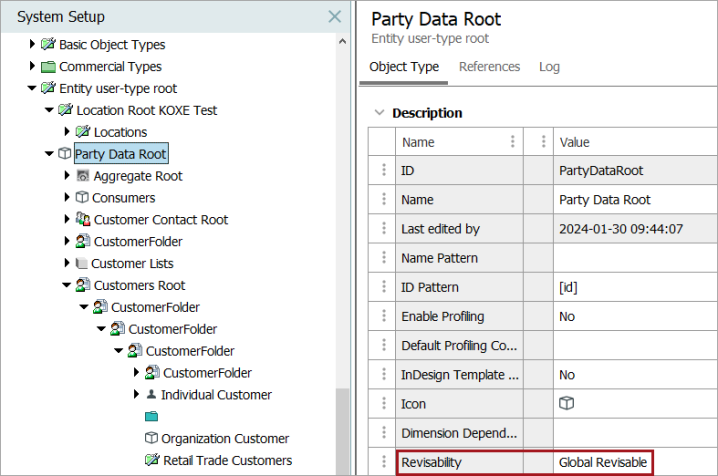Close the System Setup panel

pos(335,17)
